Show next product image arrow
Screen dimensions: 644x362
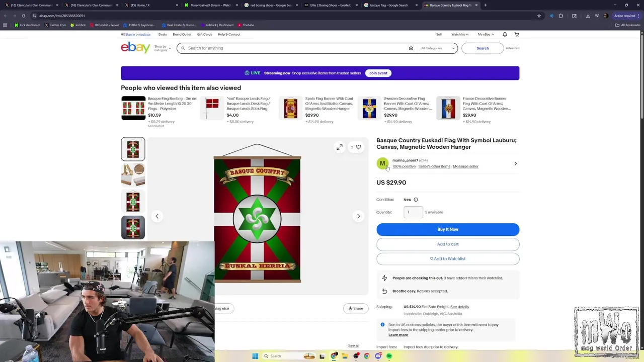(358, 216)
